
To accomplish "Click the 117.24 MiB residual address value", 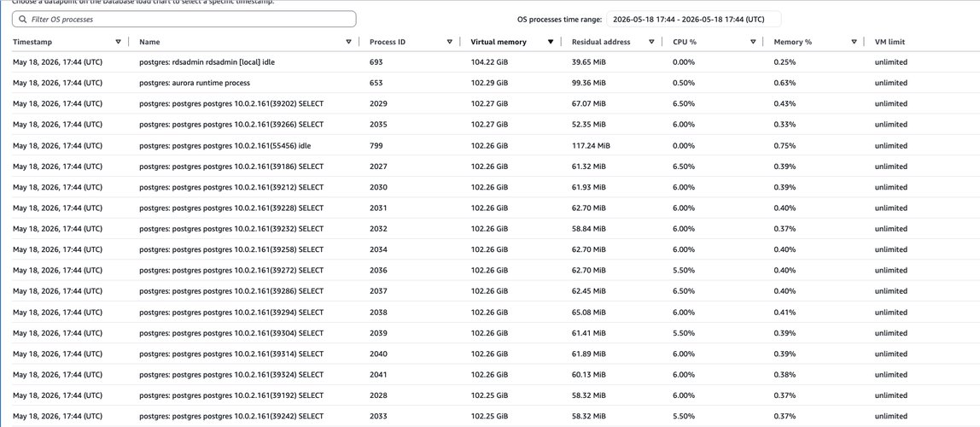I will tap(591, 145).
